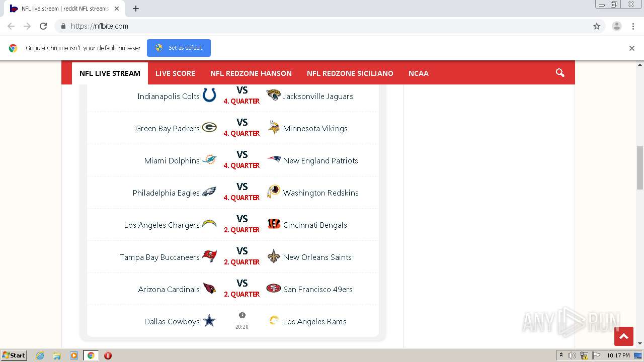This screenshot has height=362, width=644.
Task: Open the Los Angeles Rams game link
Action: (315, 321)
